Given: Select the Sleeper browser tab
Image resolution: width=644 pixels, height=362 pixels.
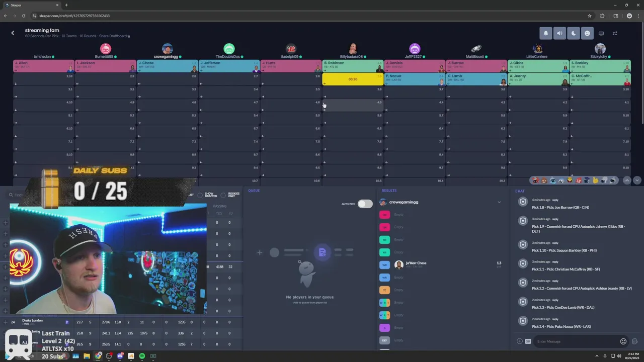Looking at the screenshot, I should pyautogui.click(x=32, y=5).
